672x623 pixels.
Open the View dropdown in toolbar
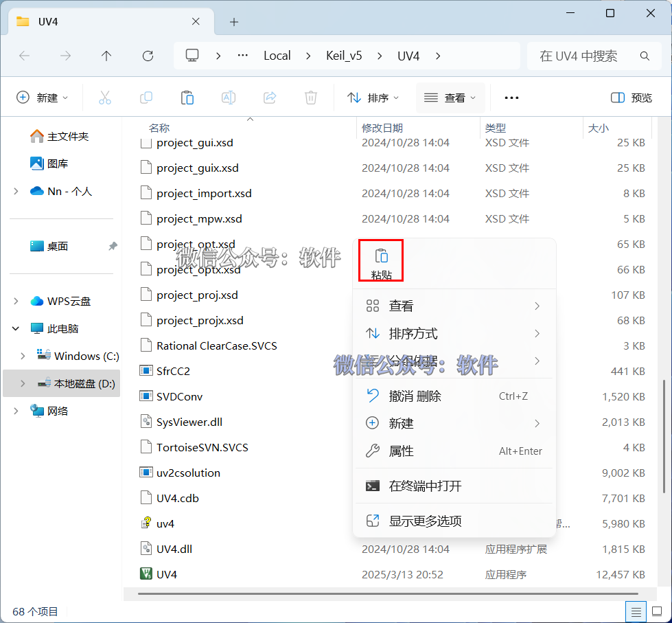pyautogui.click(x=450, y=98)
